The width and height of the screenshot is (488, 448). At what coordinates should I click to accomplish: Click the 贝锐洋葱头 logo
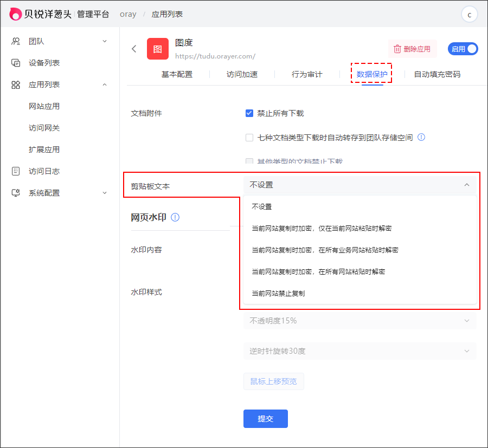point(40,14)
